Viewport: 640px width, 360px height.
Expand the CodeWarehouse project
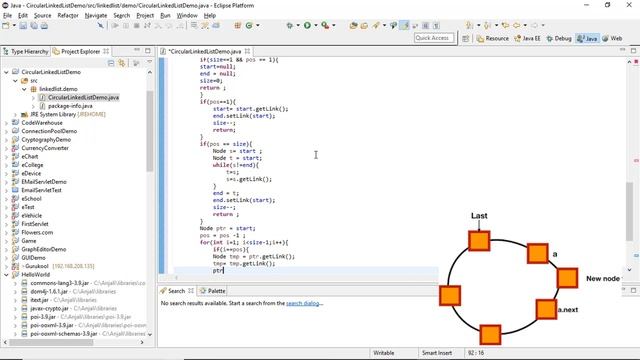(x=6, y=123)
